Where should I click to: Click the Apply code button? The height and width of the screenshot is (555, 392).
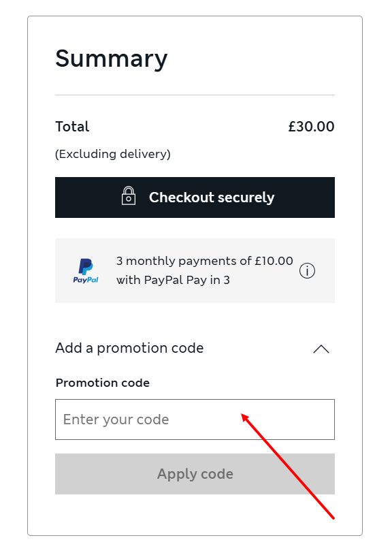[195, 473]
